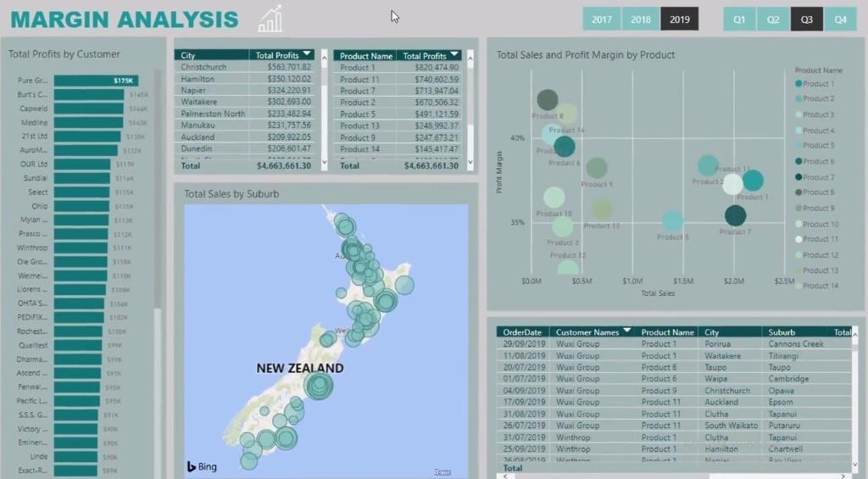Click the Customer Names column sort arrow
This screenshot has height=479, width=868.
click(626, 330)
